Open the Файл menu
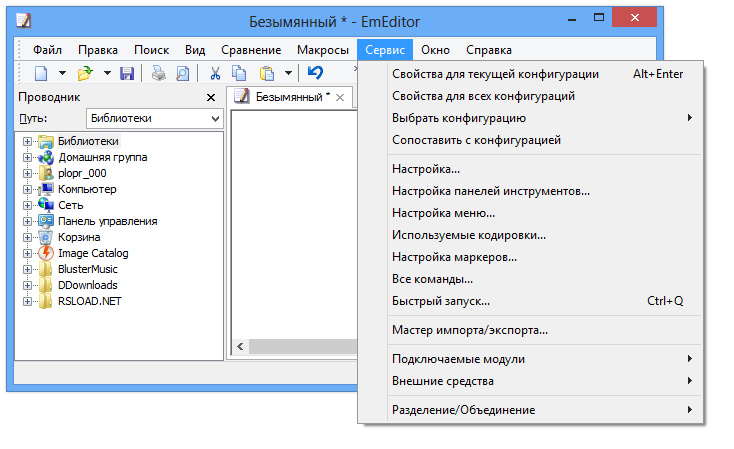This screenshot has height=449, width=734. tap(47, 50)
